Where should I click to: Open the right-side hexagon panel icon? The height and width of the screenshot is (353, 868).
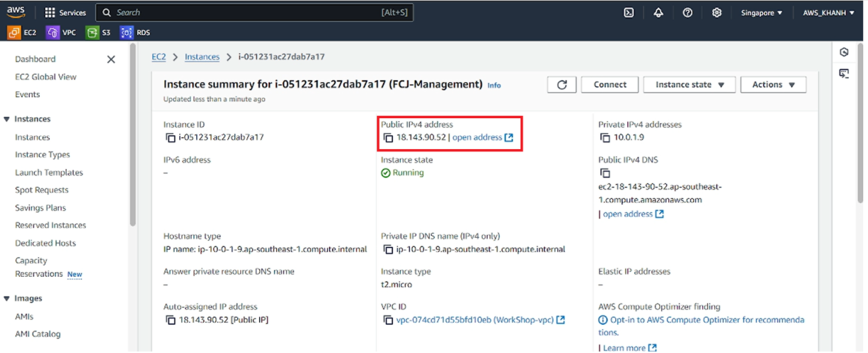pos(844,52)
